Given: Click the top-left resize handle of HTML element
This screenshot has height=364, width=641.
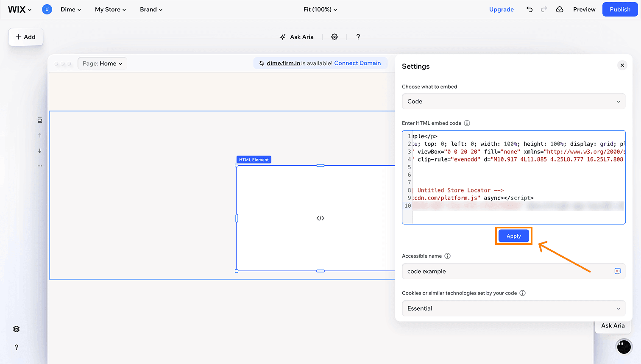Looking at the screenshot, I should tap(237, 166).
